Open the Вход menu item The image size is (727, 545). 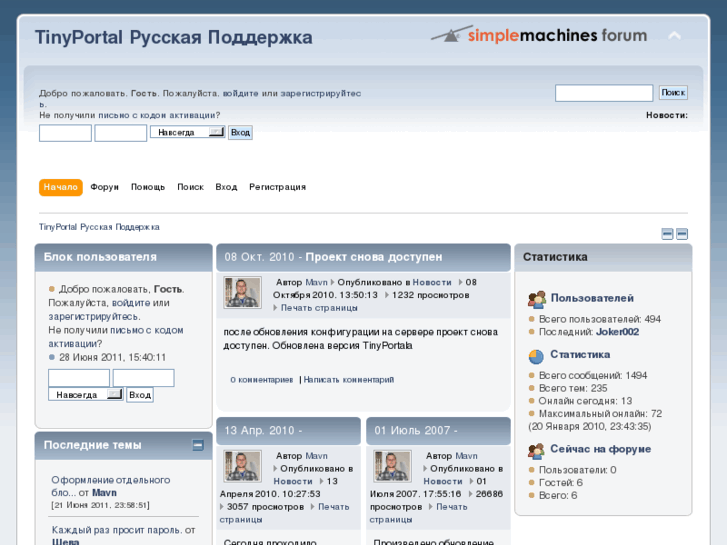tap(226, 187)
